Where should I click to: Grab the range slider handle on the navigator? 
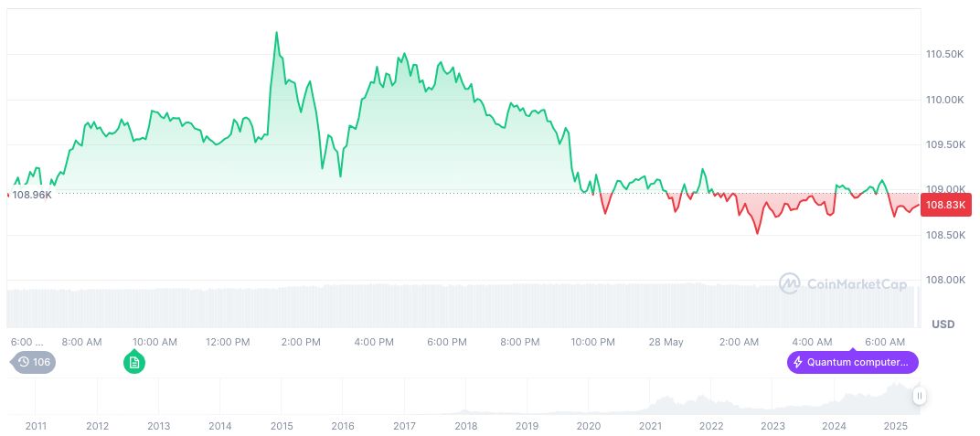pyautogui.click(x=920, y=396)
